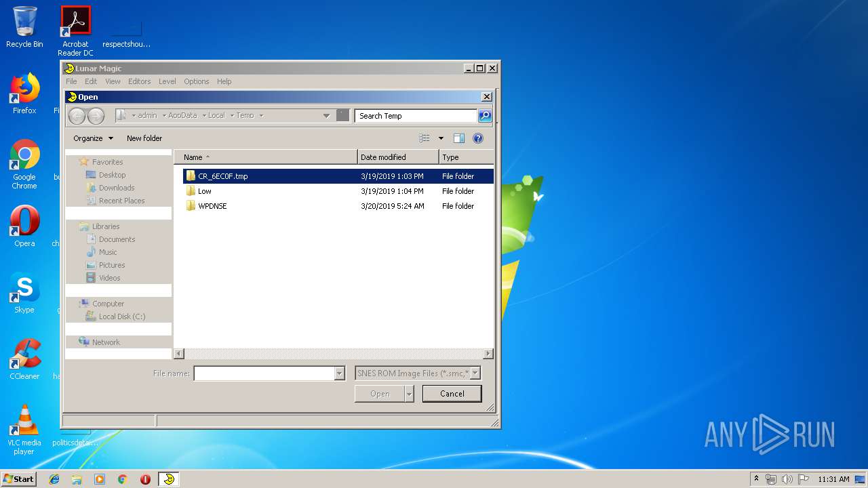Open the Editors menu
Screen dimensions: 868x488
coord(140,81)
